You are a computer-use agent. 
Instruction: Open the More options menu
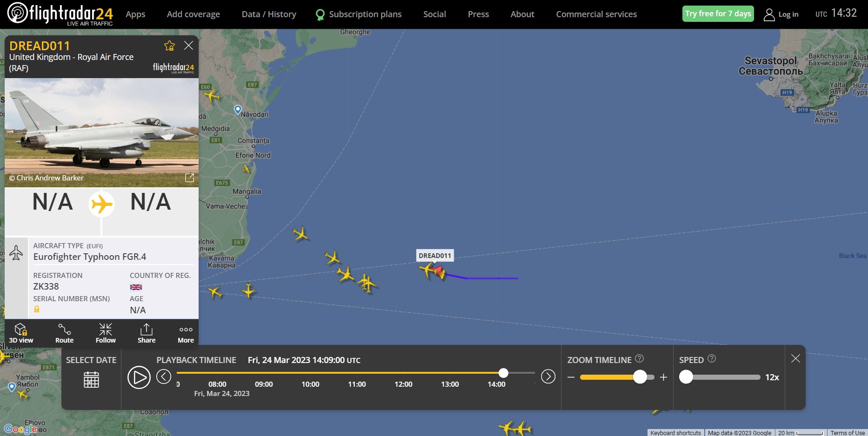186,333
